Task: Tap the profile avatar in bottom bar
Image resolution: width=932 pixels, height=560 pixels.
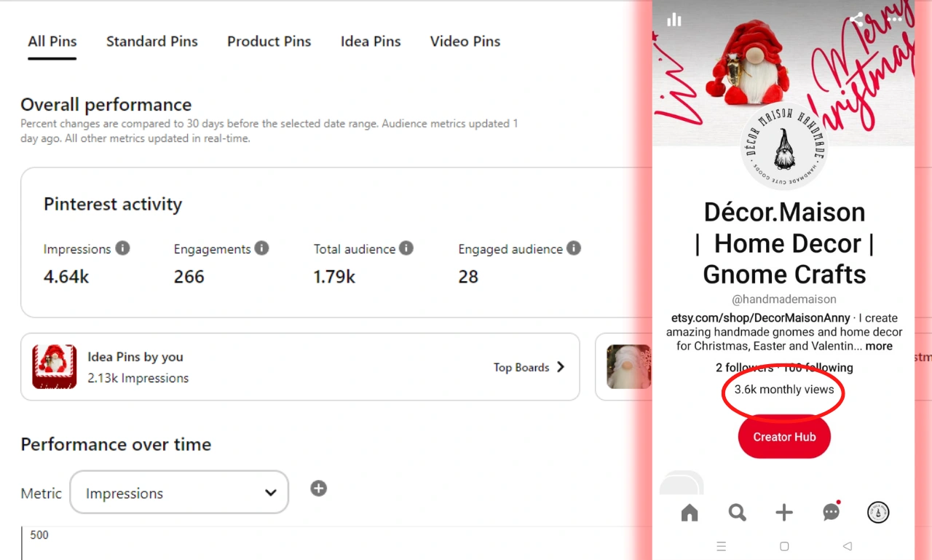Action: 878,513
